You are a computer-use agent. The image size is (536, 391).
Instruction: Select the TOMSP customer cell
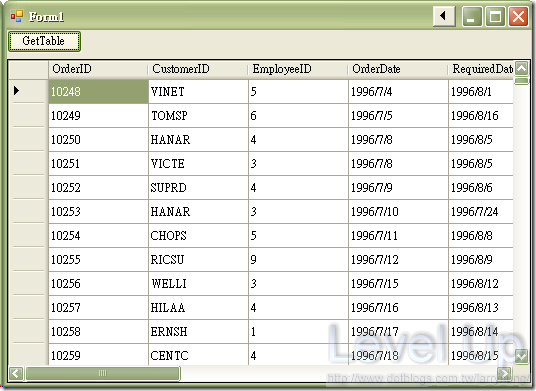[199, 116]
